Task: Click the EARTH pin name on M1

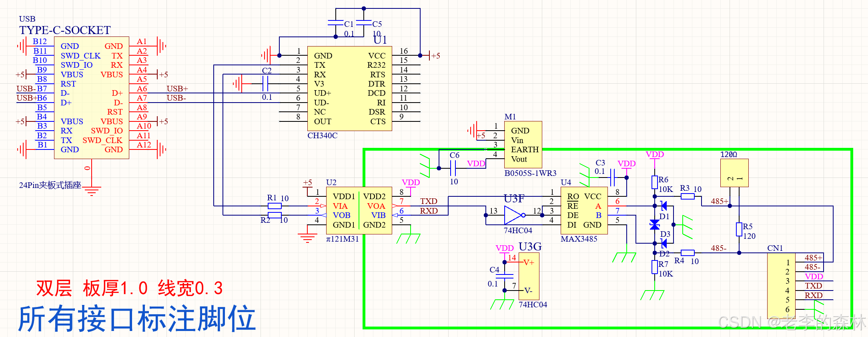Action: [x=525, y=149]
